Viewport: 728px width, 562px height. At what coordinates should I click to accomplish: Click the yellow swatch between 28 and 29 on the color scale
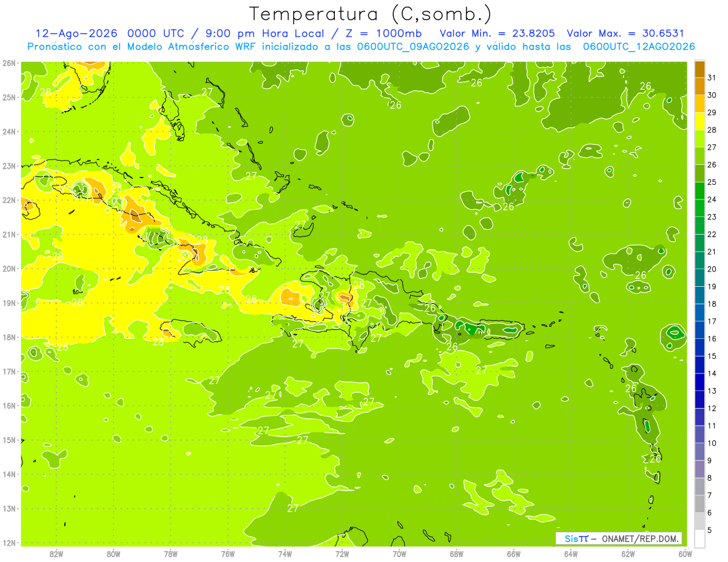pyautogui.click(x=699, y=121)
